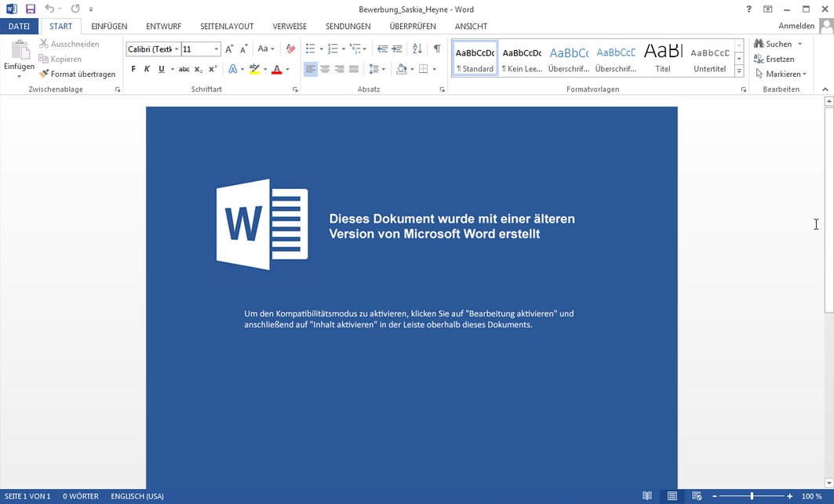The height and width of the screenshot is (504, 834).
Task: Redo the last action
Action: (x=75, y=9)
